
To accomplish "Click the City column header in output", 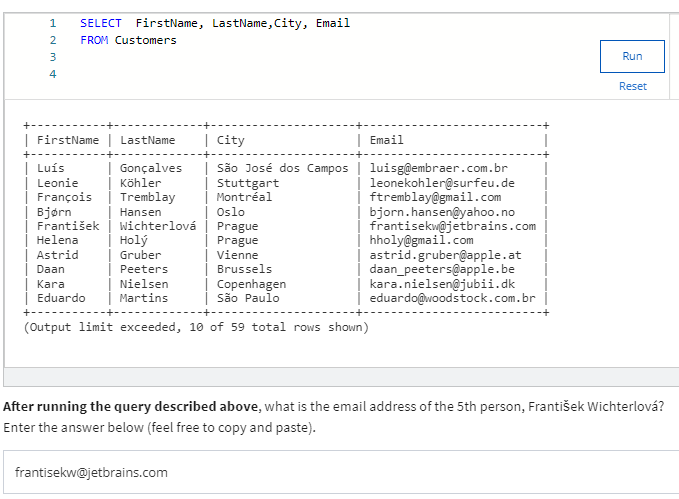I will (230, 140).
